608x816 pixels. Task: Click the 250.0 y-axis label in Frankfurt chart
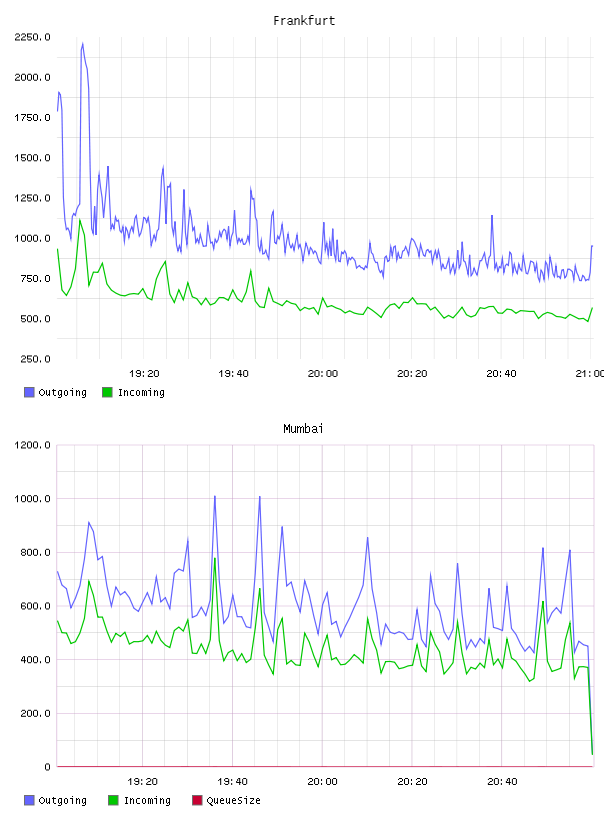coord(35,359)
